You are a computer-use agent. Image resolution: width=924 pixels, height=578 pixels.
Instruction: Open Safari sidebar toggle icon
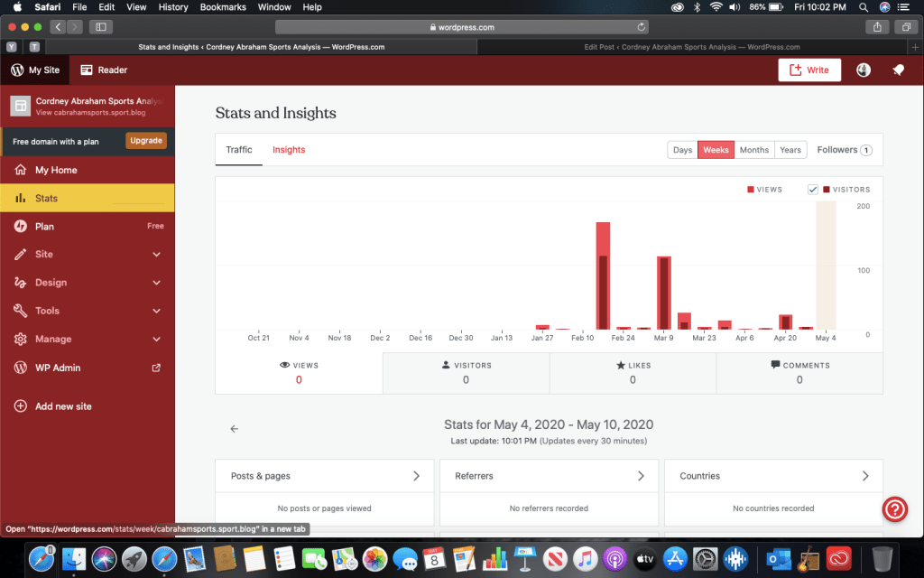pos(100,27)
